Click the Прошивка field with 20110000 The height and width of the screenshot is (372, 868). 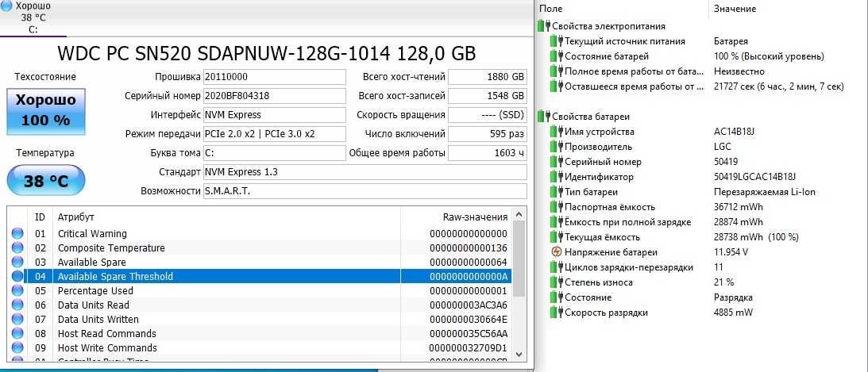click(x=275, y=77)
